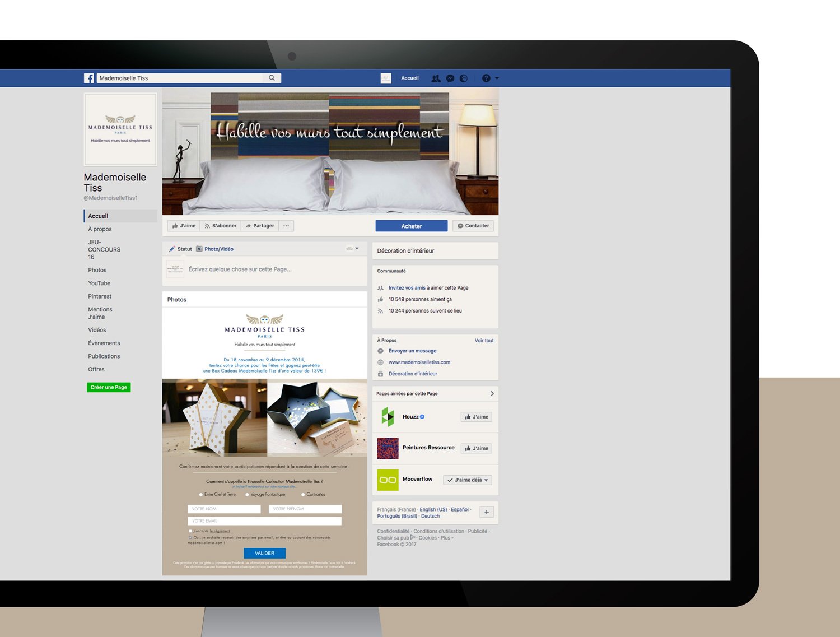The height and width of the screenshot is (637, 840).
Task: Click Voir tout in À Propos
Action: (484, 341)
